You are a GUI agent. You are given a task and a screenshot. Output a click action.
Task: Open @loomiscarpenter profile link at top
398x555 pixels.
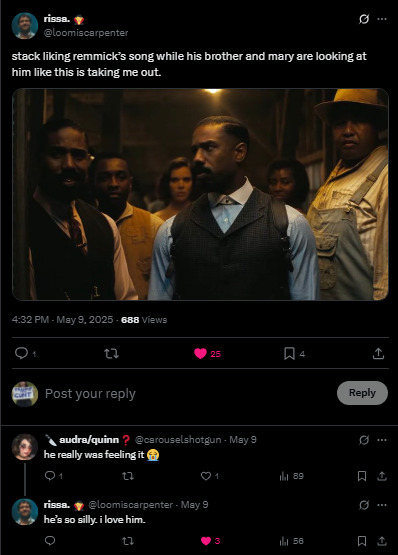pyautogui.click(x=86, y=33)
